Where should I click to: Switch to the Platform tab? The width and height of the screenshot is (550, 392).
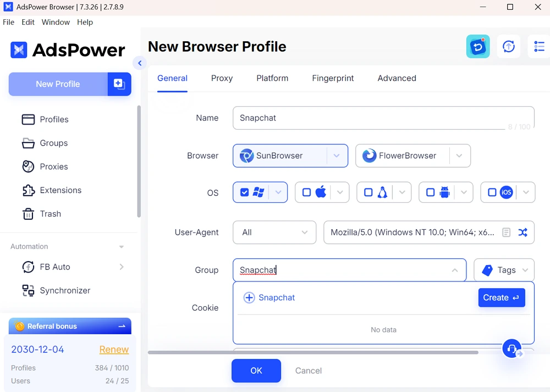tap(272, 78)
